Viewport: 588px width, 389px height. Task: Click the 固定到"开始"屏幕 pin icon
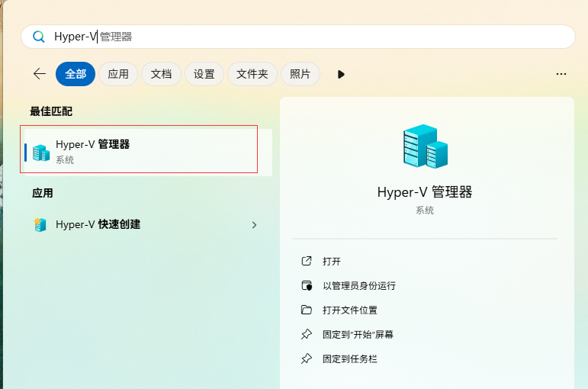coord(307,334)
